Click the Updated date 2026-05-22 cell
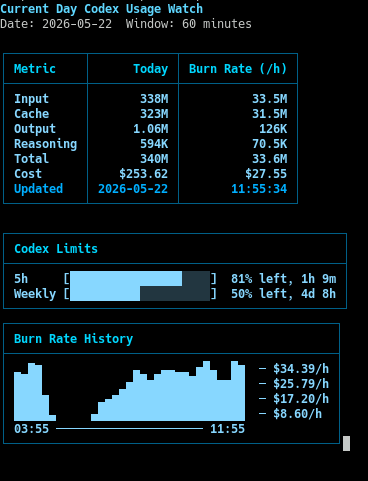Screen dimensions: 368x481 [x=133, y=189]
